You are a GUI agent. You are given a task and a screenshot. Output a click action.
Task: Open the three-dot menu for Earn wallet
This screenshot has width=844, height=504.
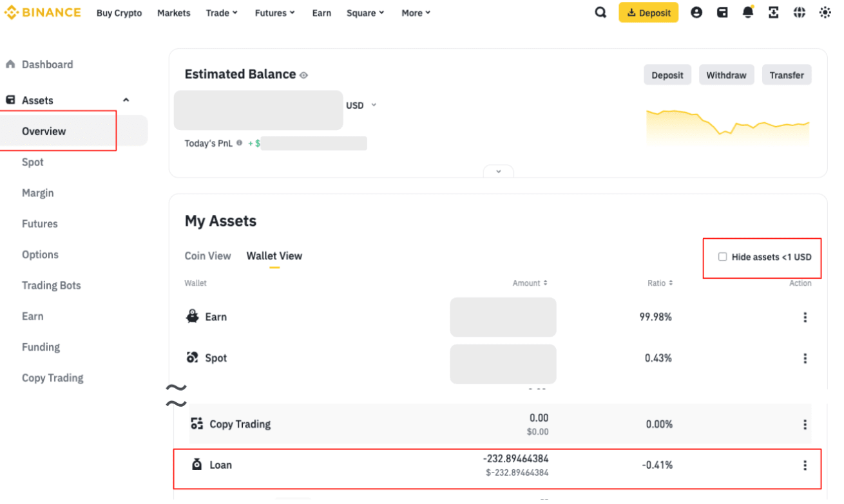(x=805, y=317)
